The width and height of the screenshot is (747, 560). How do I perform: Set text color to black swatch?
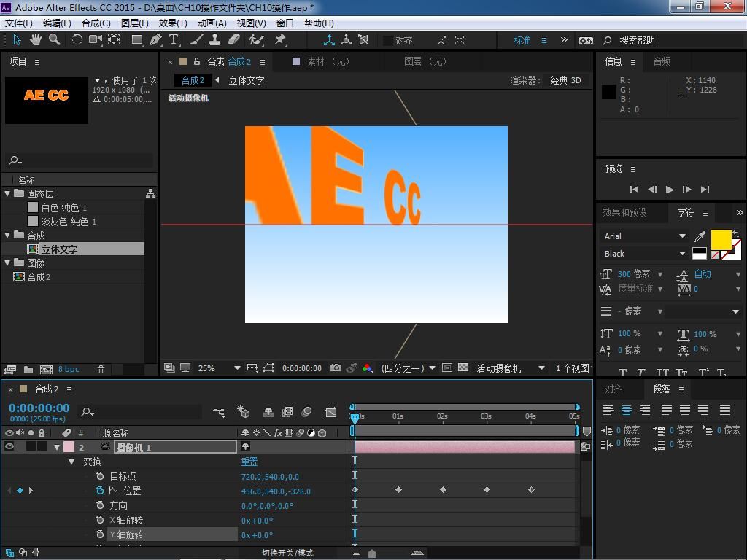(x=700, y=251)
